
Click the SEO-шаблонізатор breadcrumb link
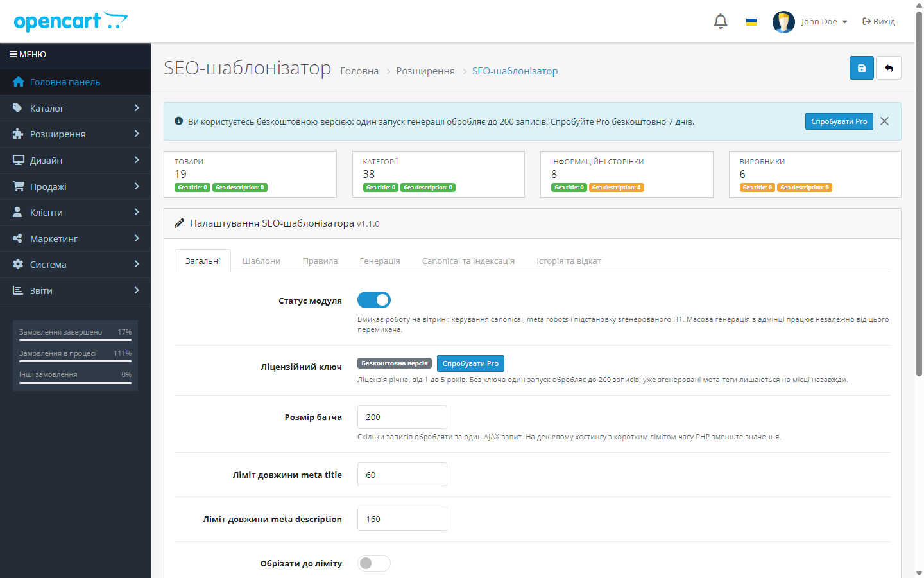coord(515,71)
